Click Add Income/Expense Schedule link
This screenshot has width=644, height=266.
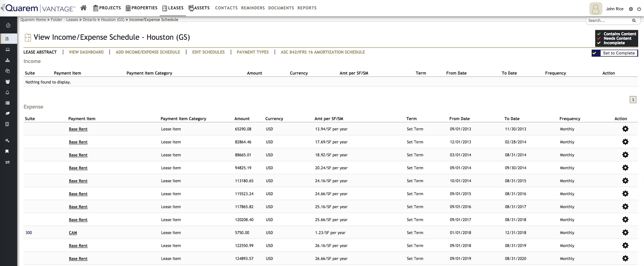pyautogui.click(x=148, y=52)
